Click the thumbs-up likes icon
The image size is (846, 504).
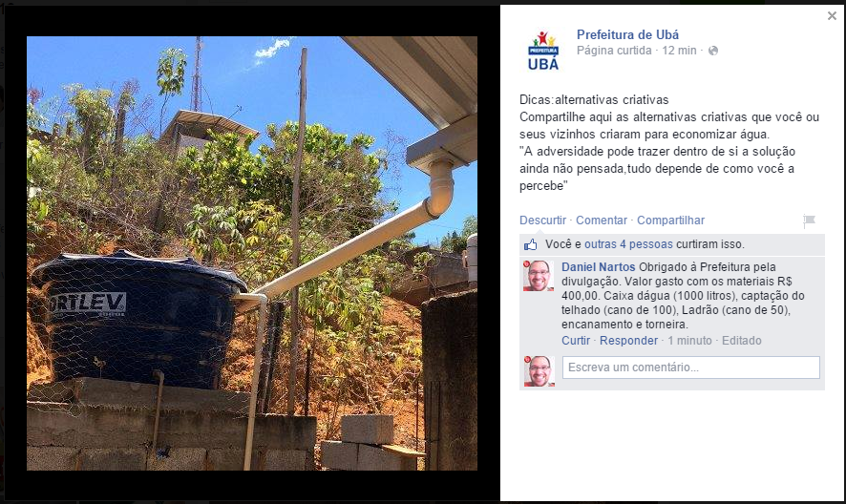pyautogui.click(x=530, y=244)
